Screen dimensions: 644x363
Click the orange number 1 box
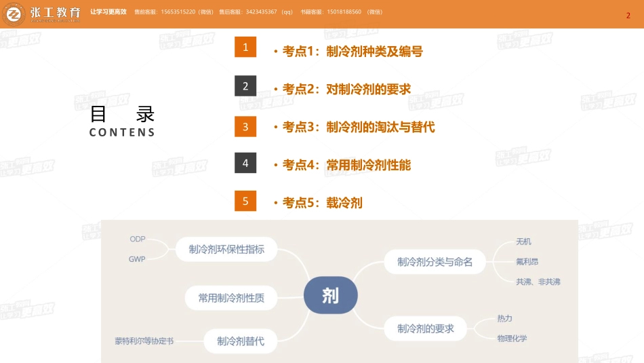click(245, 47)
